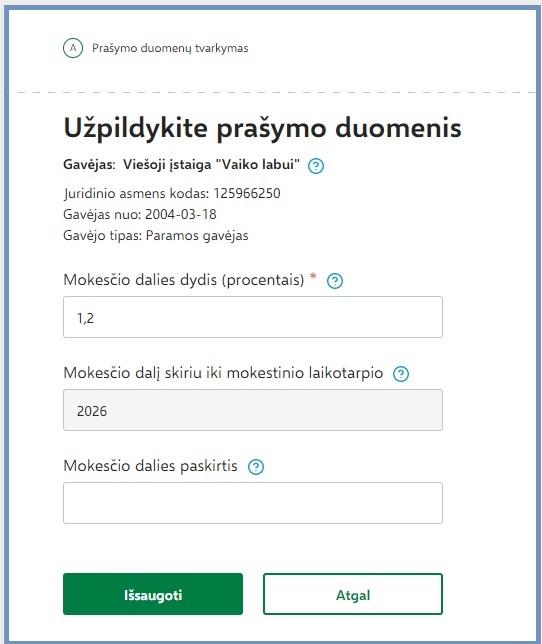
Task: Open help for Mokesčio dalies dydis
Action: click(335, 281)
